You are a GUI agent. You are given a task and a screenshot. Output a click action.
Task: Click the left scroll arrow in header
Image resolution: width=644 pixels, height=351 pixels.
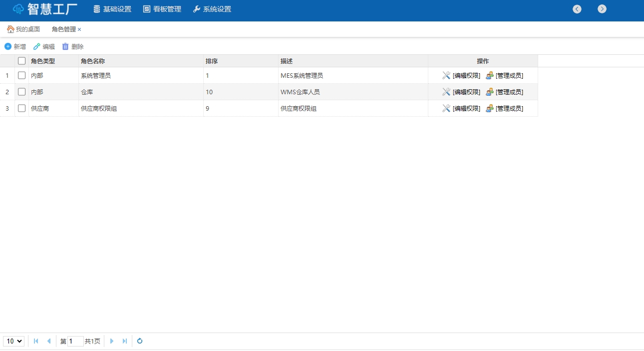click(577, 9)
